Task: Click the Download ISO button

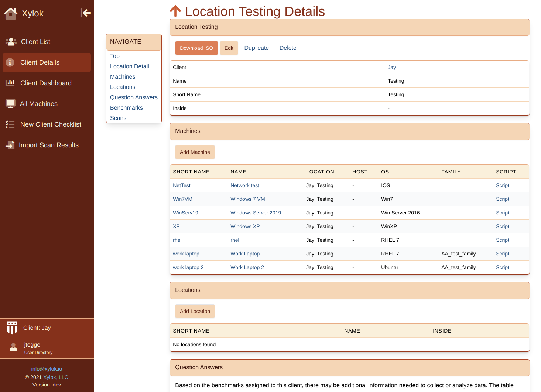Action: [196, 48]
